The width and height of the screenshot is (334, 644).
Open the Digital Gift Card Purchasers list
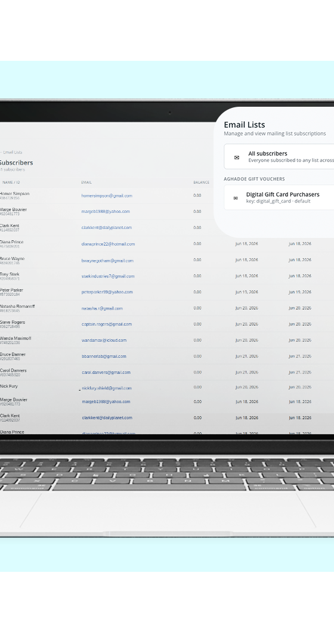(279, 197)
